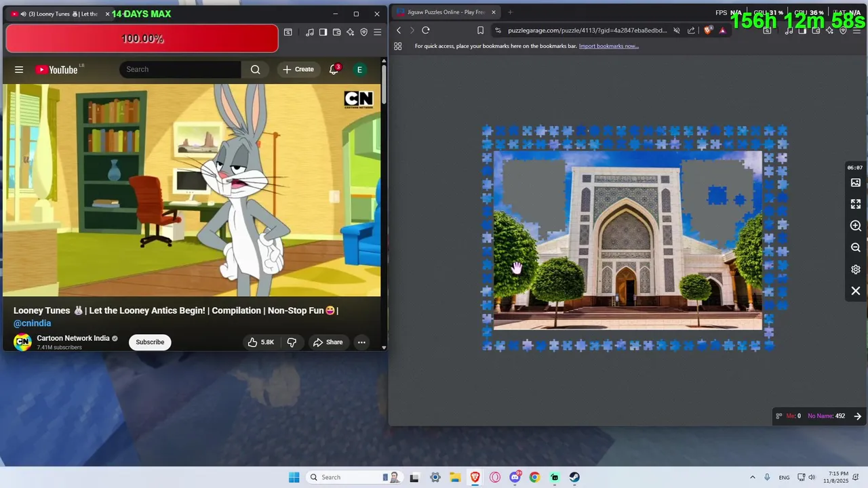Reload the puzzlegarage page
Screen dimensions: 868x488
click(426, 30)
